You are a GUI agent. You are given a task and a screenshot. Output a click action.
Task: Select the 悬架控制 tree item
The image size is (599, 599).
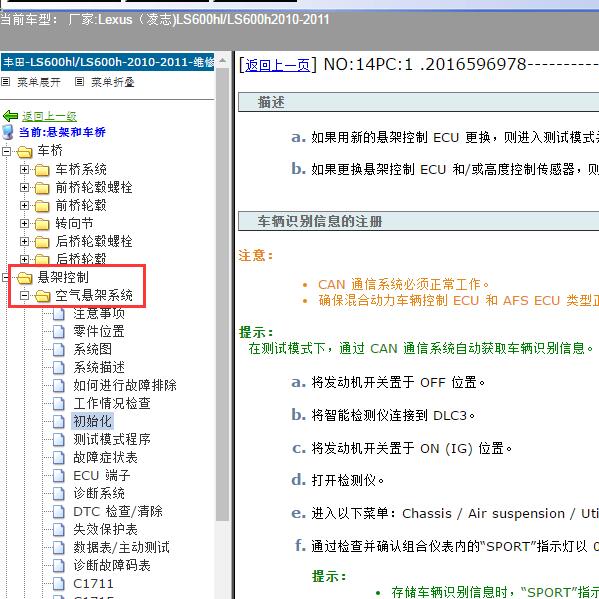click(63, 277)
